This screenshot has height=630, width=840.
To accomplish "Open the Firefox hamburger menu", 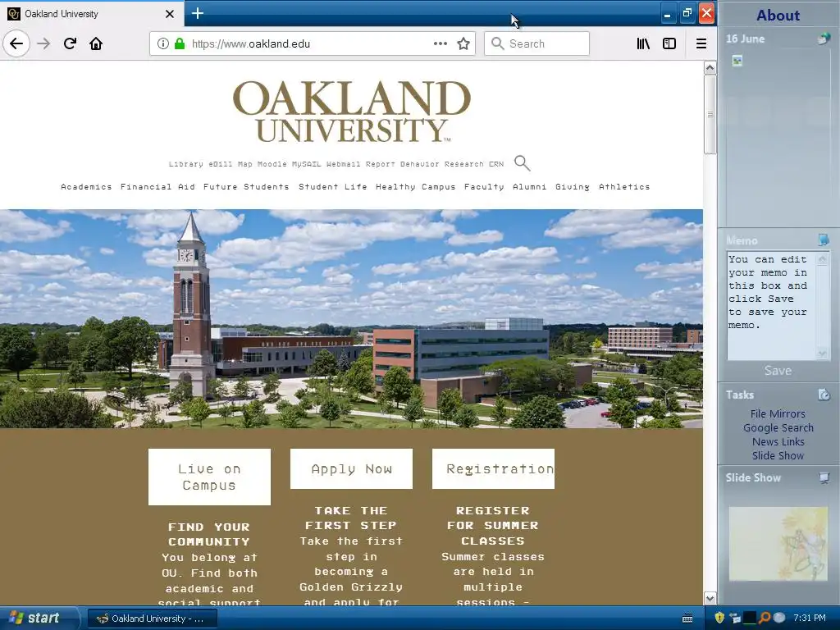I will pos(701,43).
